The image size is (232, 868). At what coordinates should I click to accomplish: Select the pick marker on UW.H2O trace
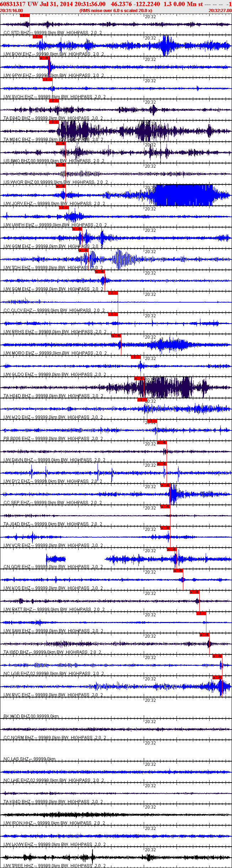click(x=143, y=400)
